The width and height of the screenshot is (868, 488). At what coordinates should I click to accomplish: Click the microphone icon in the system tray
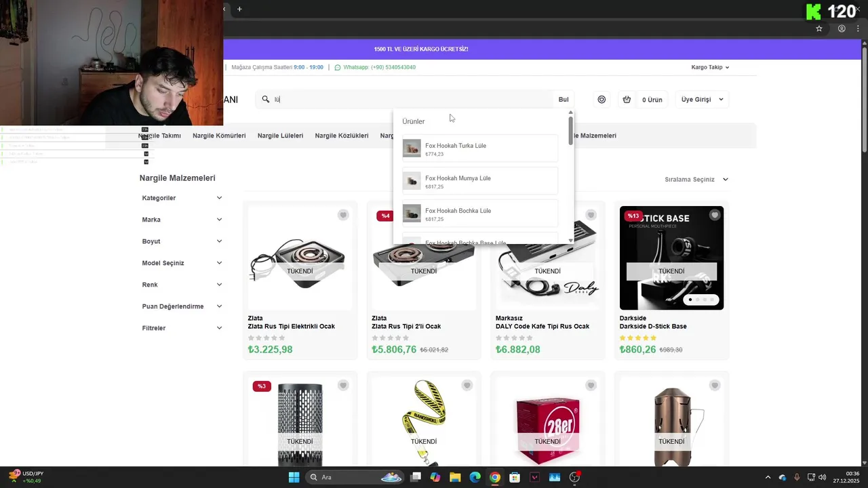click(797, 477)
